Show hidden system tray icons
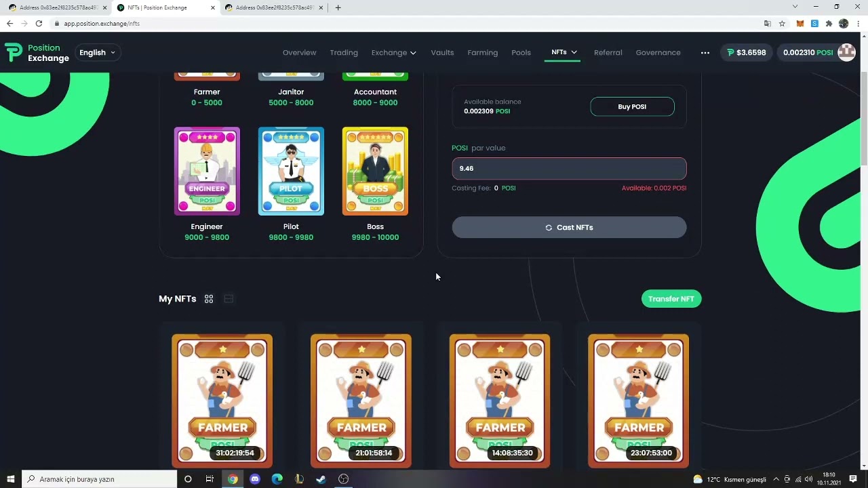The image size is (868, 488). 776,479
